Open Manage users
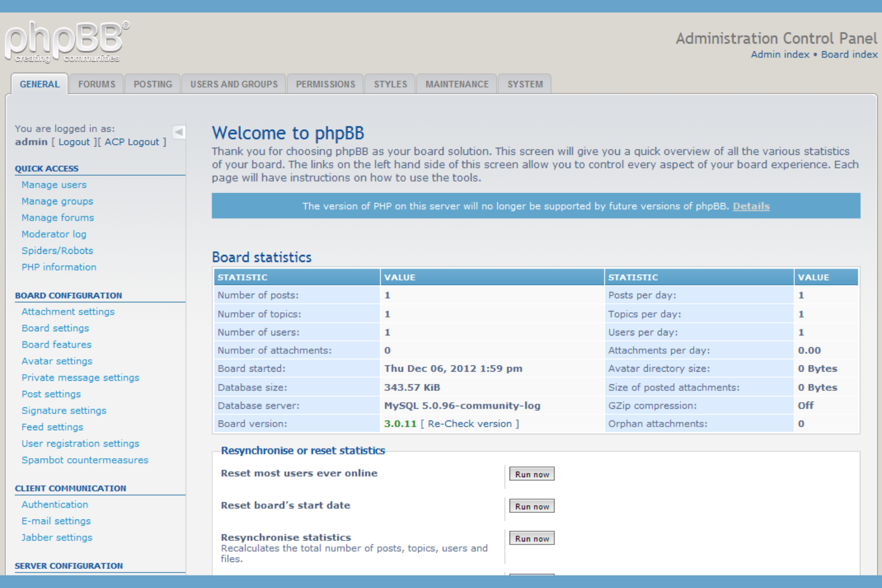 pyautogui.click(x=54, y=185)
